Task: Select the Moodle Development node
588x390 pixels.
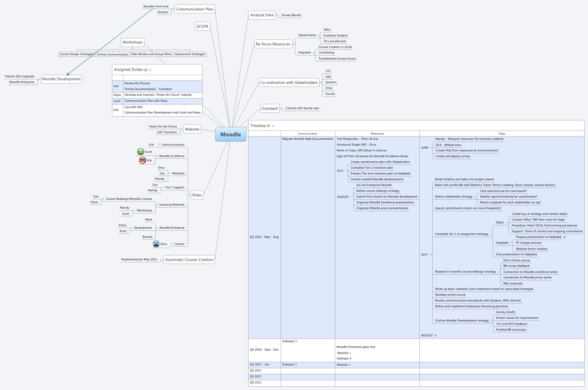Action: click(x=61, y=79)
